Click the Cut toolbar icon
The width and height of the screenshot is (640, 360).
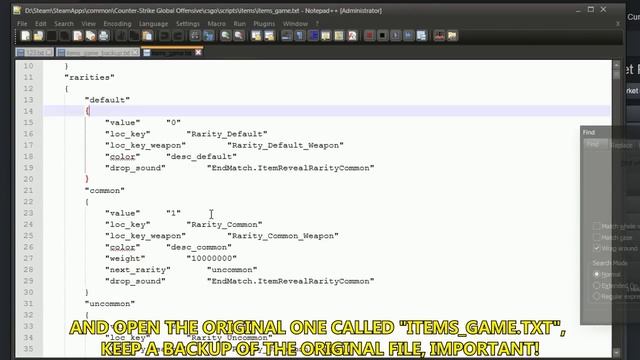pyautogui.click(x=121, y=36)
